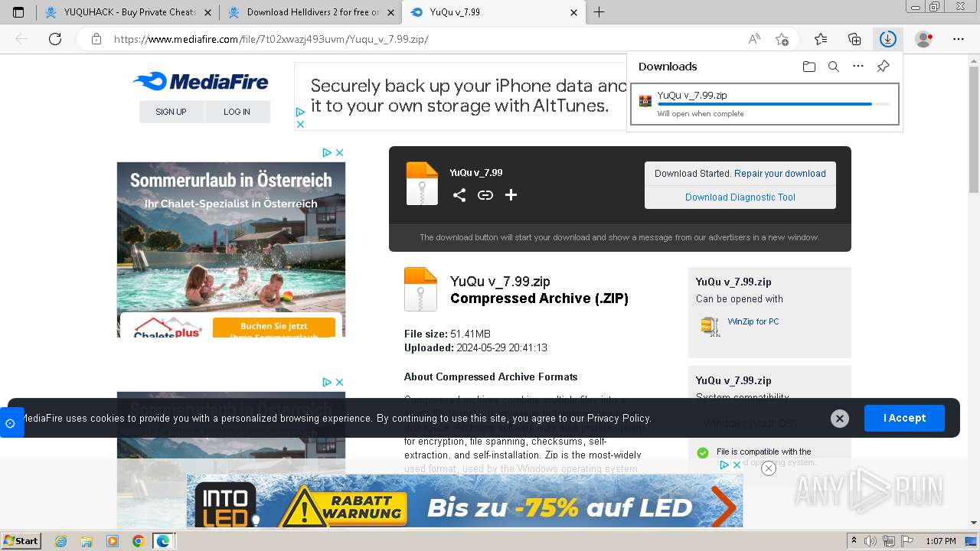980x551 pixels.
Task: Open File Explorer from taskbar
Action: [x=87, y=541]
